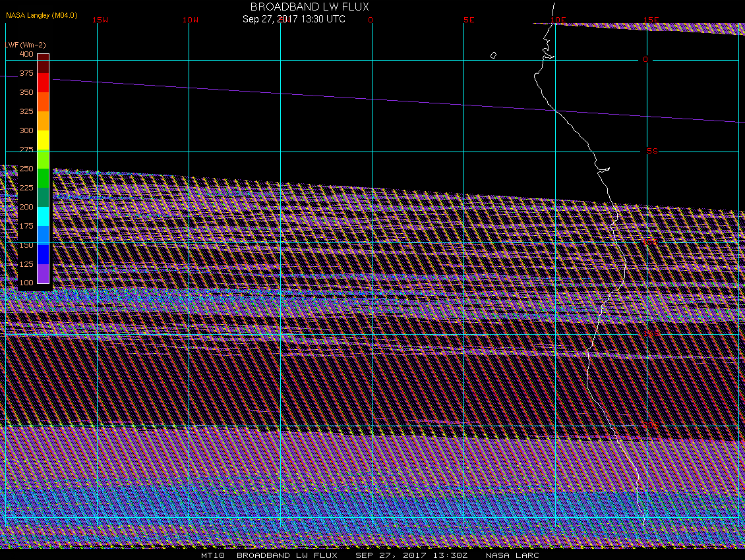This screenshot has width=745, height=560.
Task: Click the purple 100-125 legend swatch
Action: tap(44, 273)
